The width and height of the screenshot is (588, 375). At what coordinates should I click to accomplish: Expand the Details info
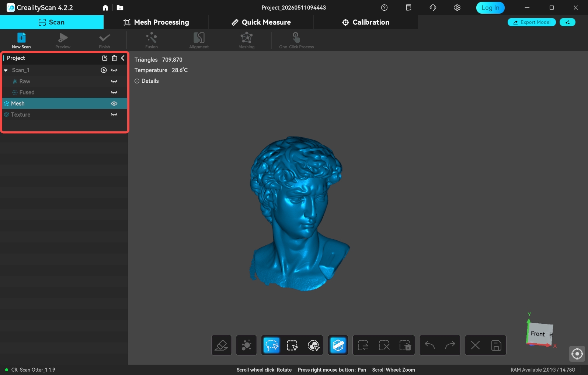[147, 81]
